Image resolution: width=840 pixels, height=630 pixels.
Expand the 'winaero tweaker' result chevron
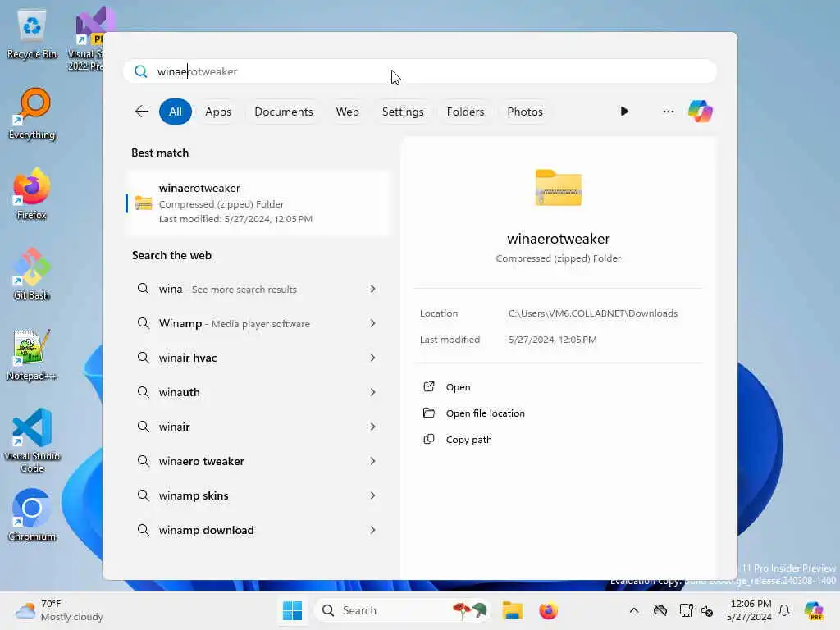[x=372, y=461]
